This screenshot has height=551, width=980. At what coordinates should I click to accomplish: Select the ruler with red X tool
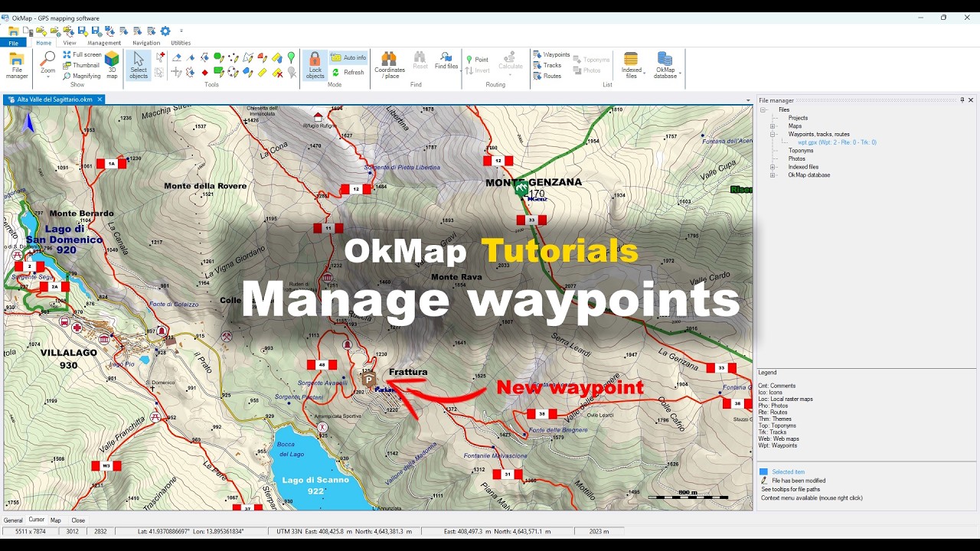[277, 73]
